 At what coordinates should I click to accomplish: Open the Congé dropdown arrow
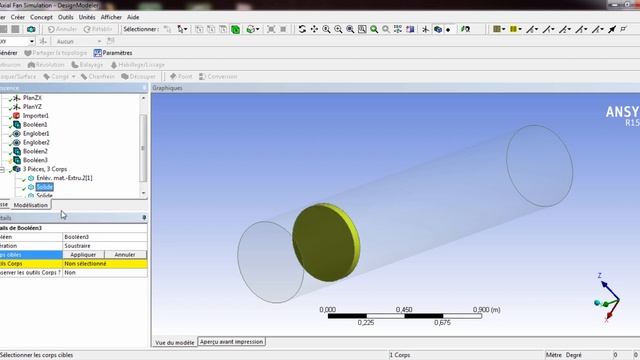point(73,76)
